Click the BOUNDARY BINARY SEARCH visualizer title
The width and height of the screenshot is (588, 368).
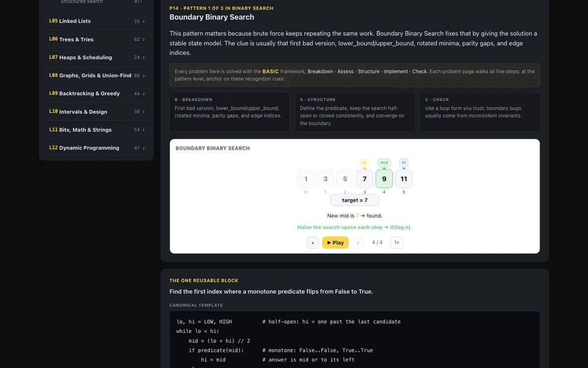213,148
